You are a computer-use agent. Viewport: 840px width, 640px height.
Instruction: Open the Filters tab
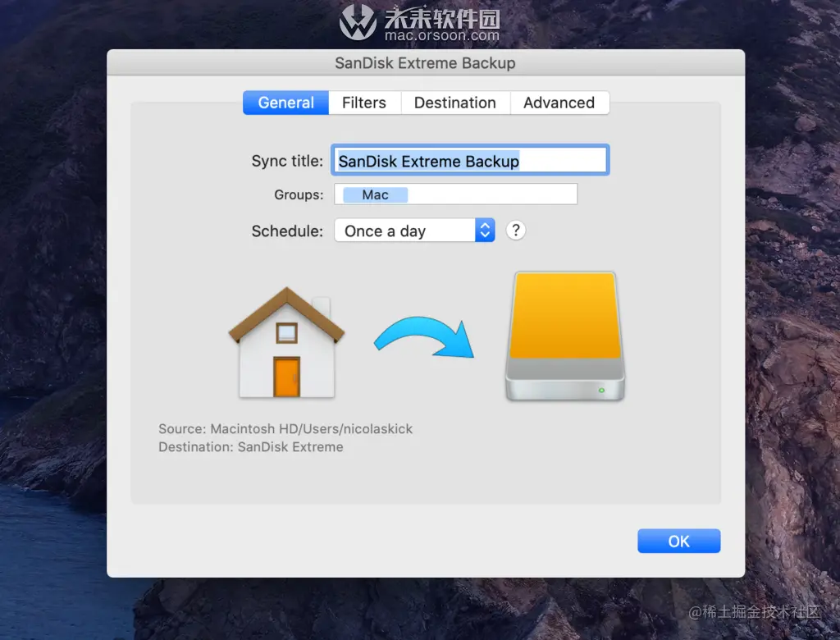(x=364, y=103)
